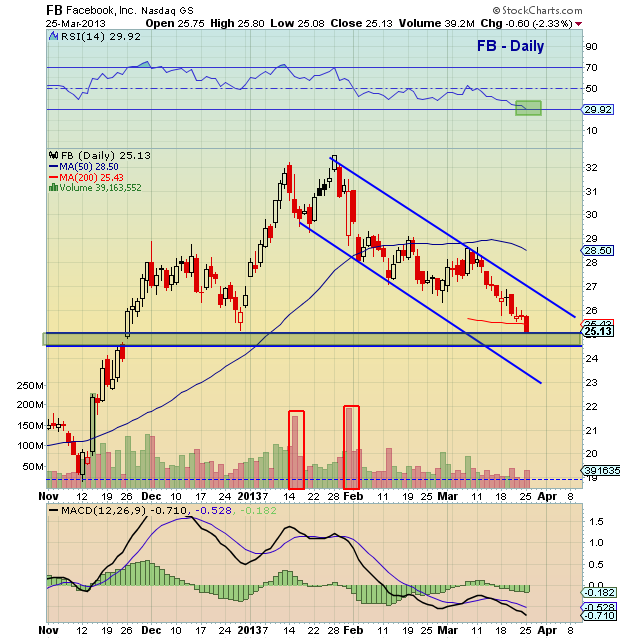Click the -0.182 histogram value tag
The width and height of the screenshot is (620, 639).
[x=598, y=592]
